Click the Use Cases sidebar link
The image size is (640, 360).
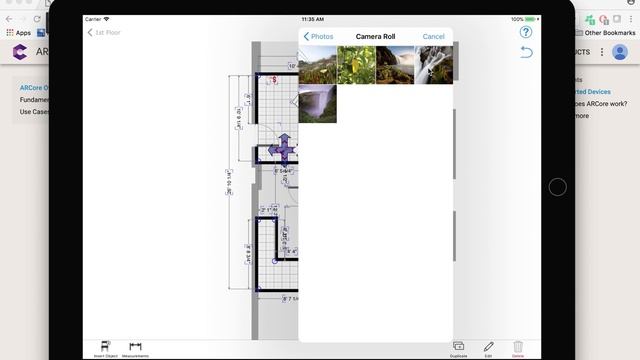coord(34,111)
